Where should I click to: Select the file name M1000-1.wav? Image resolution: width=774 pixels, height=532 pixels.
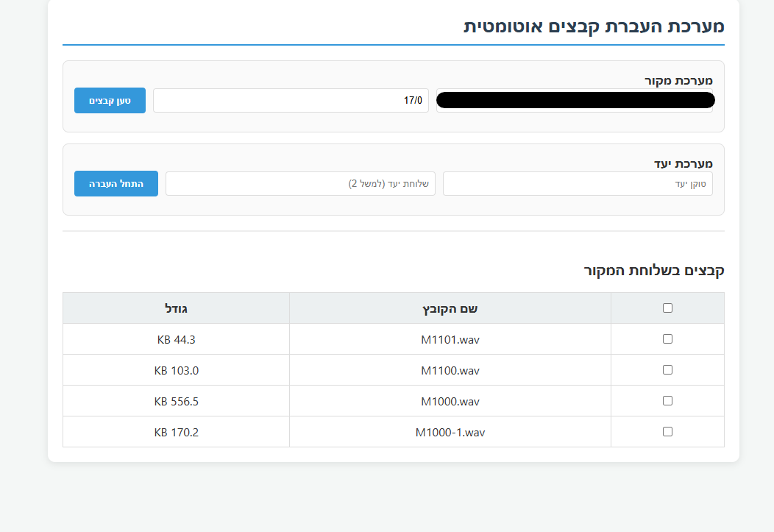coord(450,432)
